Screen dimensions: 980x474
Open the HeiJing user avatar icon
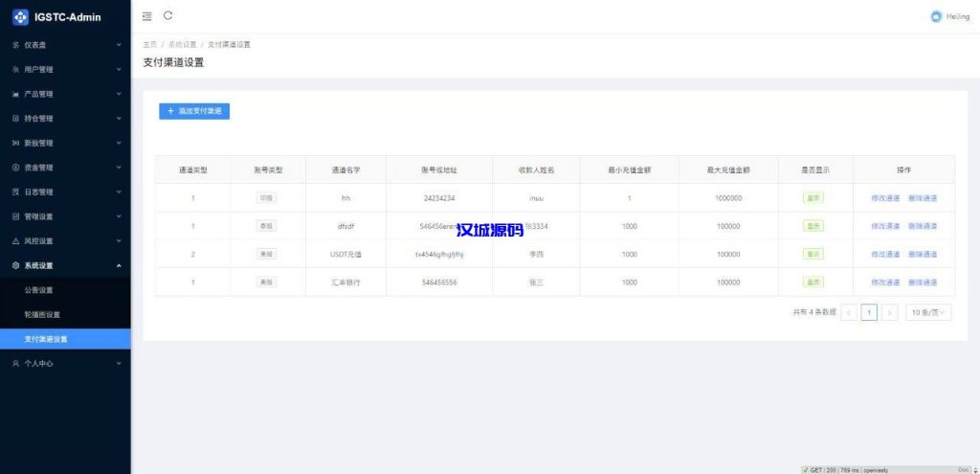tap(936, 17)
